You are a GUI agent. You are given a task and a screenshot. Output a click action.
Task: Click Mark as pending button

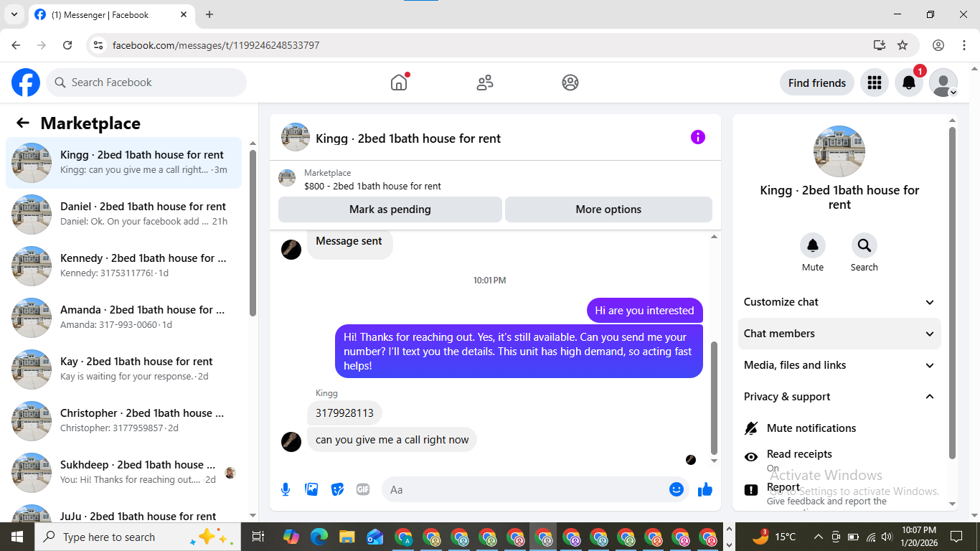[390, 209]
